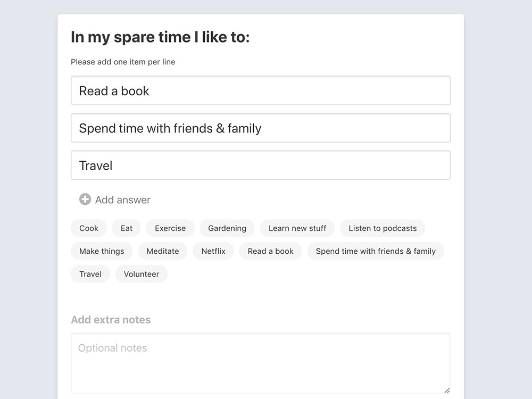Focus the first answer field Read a book
Screen dimensions: 532x399
click(x=261, y=90)
